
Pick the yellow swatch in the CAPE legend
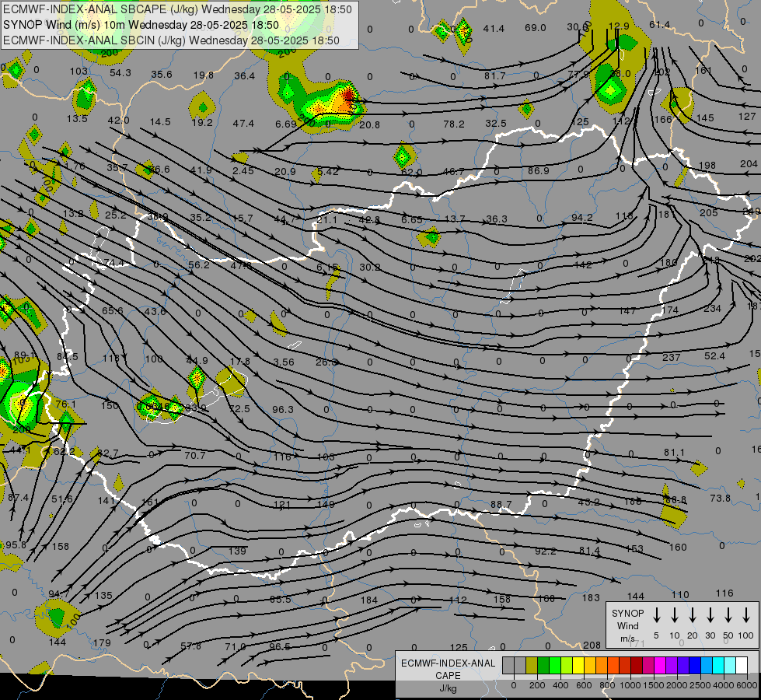578,666
